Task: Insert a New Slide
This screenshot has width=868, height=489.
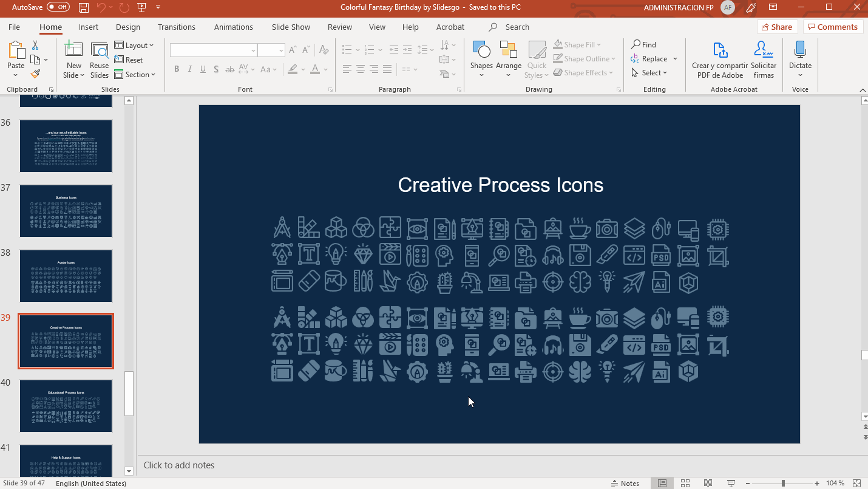Action: click(73, 50)
